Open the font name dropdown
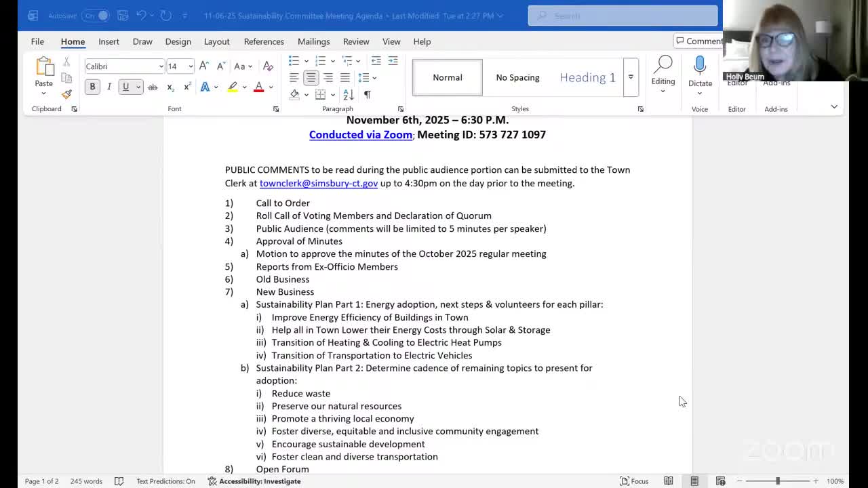Screen dimensions: 868x488 pyautogui.click(x=161, y=66)
